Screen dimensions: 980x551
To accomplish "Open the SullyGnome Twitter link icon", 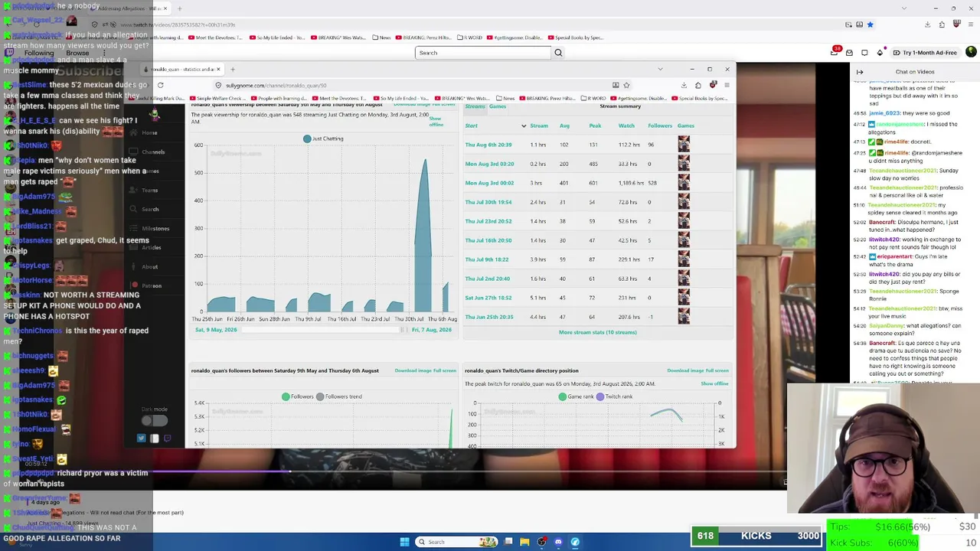I will click(142, 439).
